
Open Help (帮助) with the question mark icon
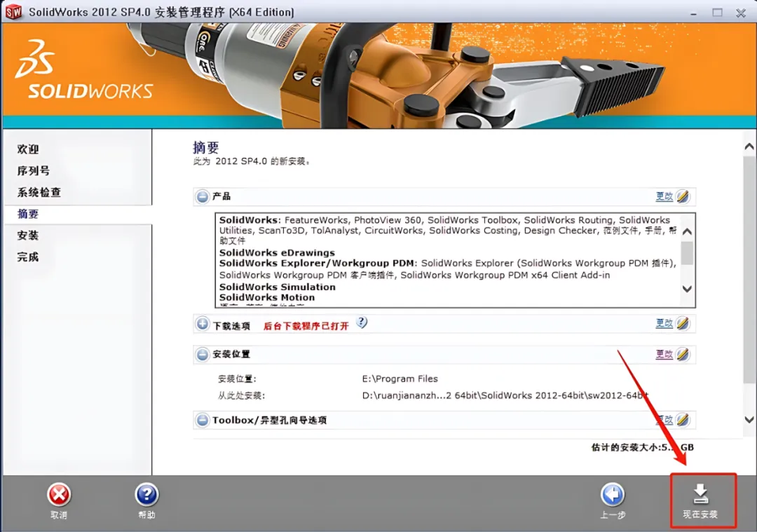(x=146, y=494)
